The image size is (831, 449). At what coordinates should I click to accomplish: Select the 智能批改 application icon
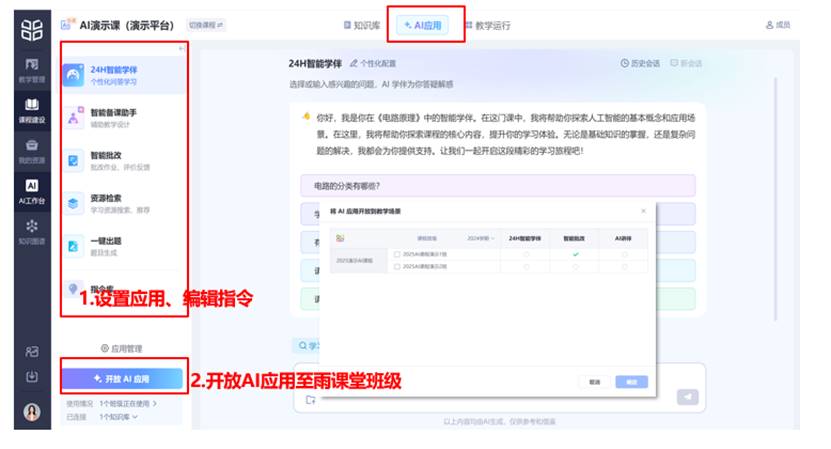click(74, 160)
